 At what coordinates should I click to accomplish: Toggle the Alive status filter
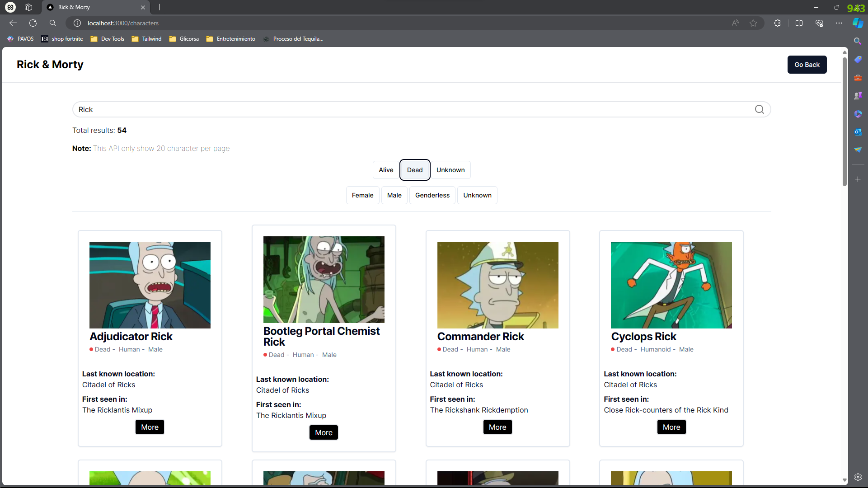coord(386,170)
